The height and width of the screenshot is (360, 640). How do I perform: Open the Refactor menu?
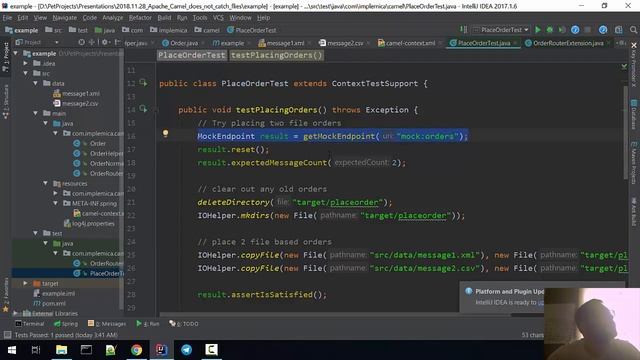coord(140,18)
